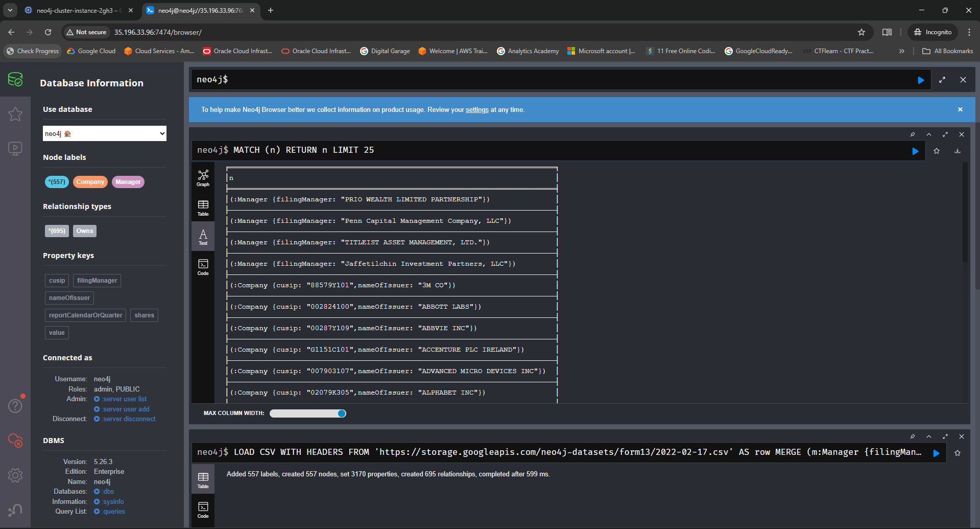Image resolution: width=980 pixels, height=529 pixels.
Task: Clear the main query editor
Action: pos(963,80)
